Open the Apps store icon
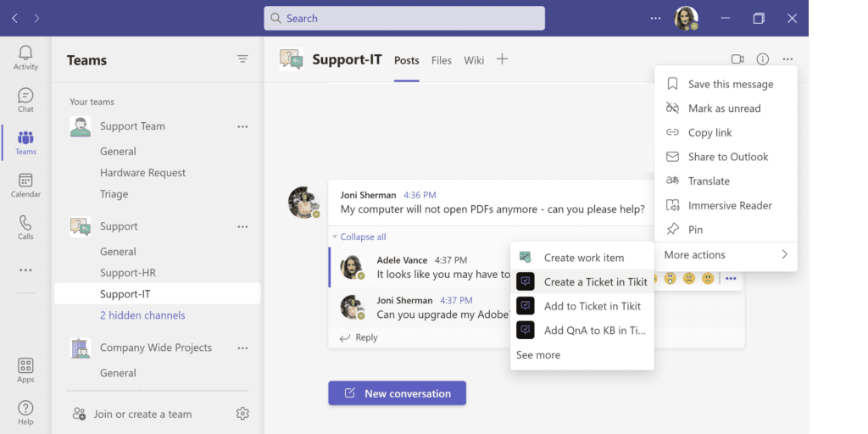The height and width of the screenshot is (434, 868). (25, 370)
